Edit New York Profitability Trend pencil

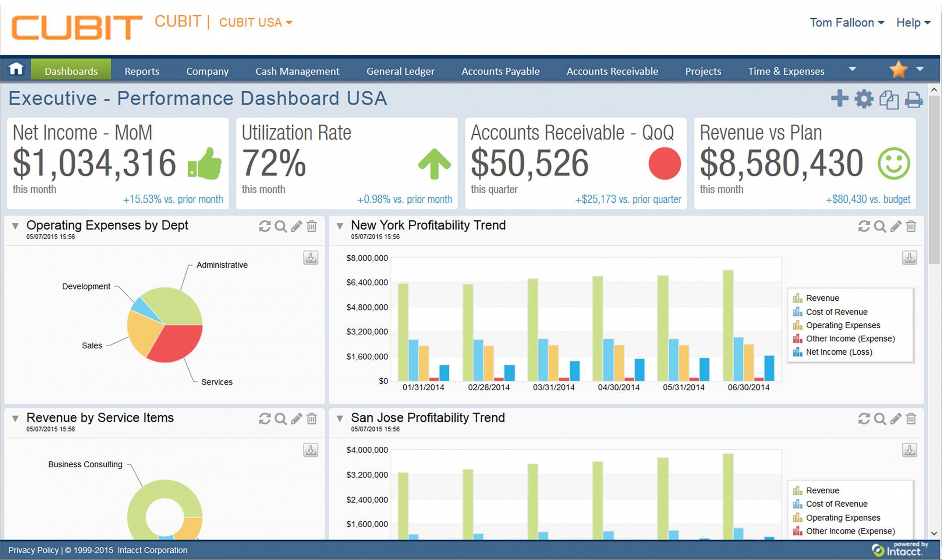(896, 226)
